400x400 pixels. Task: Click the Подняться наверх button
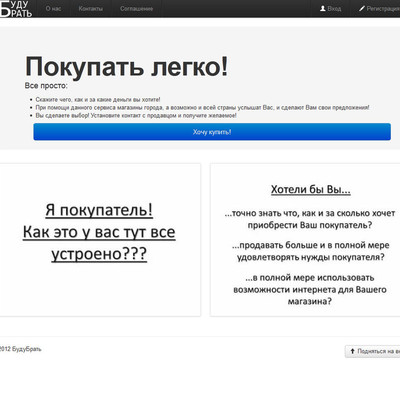tap(372, 351)
